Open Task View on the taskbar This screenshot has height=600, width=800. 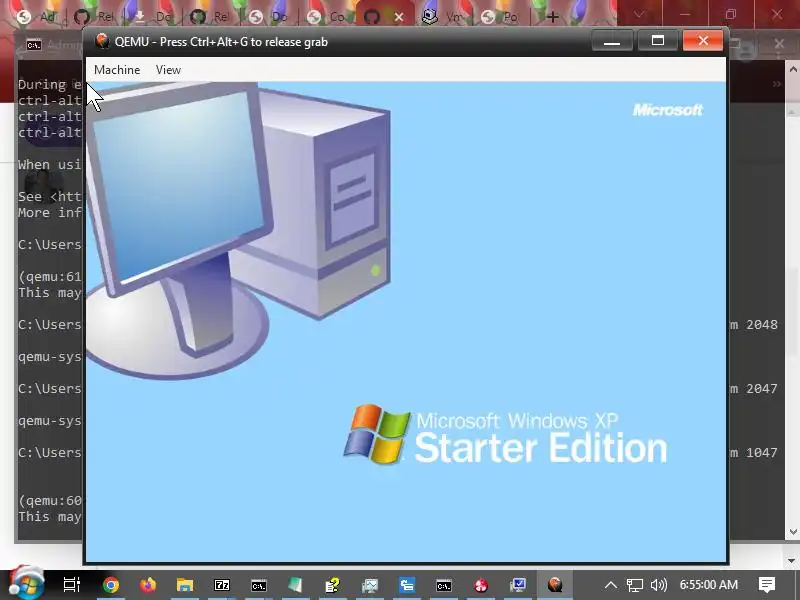72,585
